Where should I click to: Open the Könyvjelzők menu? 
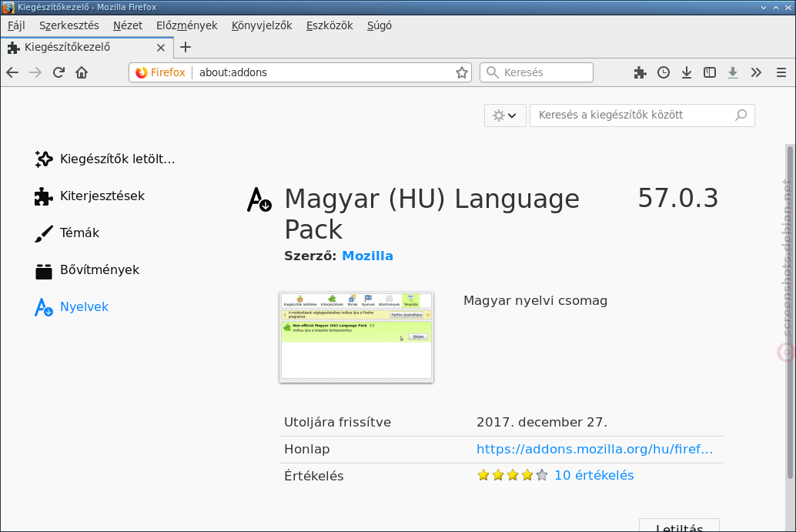tap(262, 25)
